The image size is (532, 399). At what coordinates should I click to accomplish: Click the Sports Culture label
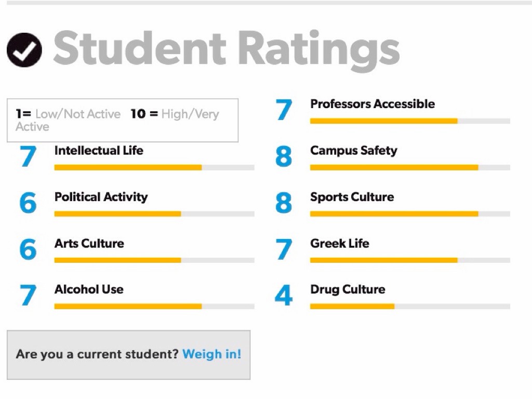pos(352,197)
